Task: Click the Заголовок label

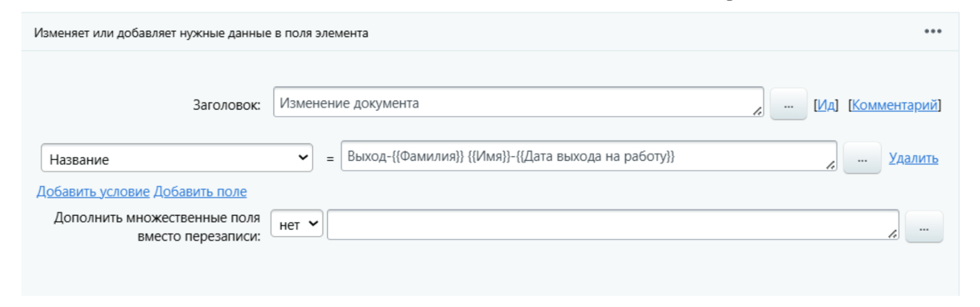Action: 227,105
